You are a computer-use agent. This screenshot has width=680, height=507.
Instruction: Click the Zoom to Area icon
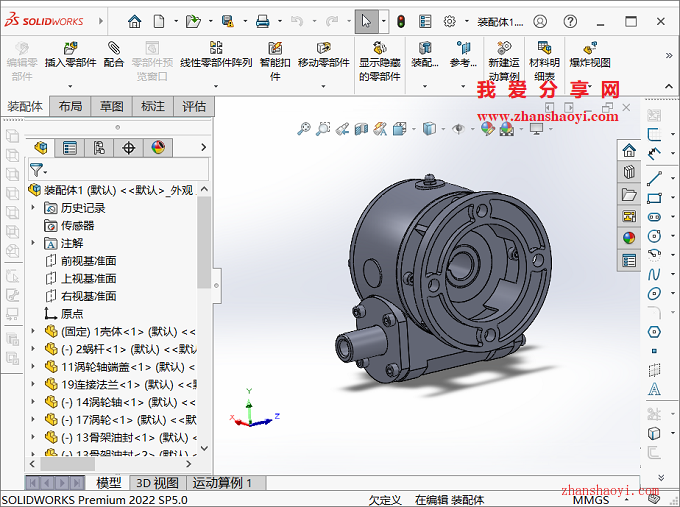(323, 129)
